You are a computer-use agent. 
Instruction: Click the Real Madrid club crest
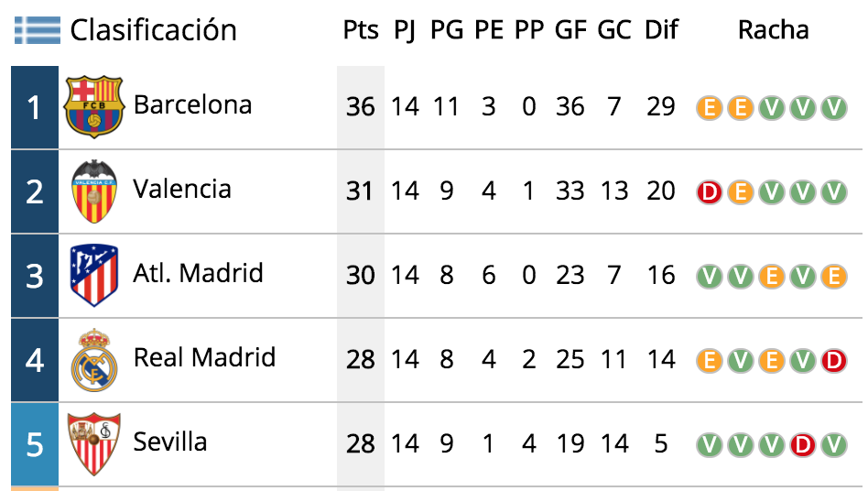[94, 360]
